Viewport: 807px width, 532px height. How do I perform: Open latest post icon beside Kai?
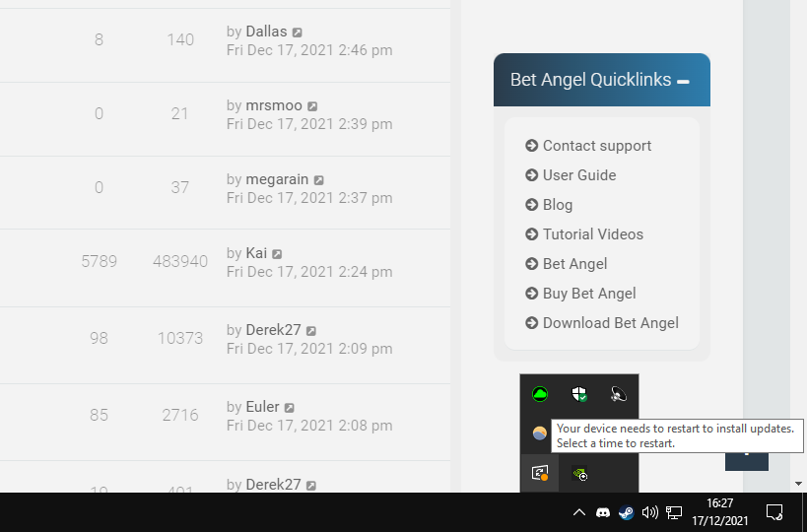pyautogui.click(x=277, y=254)
